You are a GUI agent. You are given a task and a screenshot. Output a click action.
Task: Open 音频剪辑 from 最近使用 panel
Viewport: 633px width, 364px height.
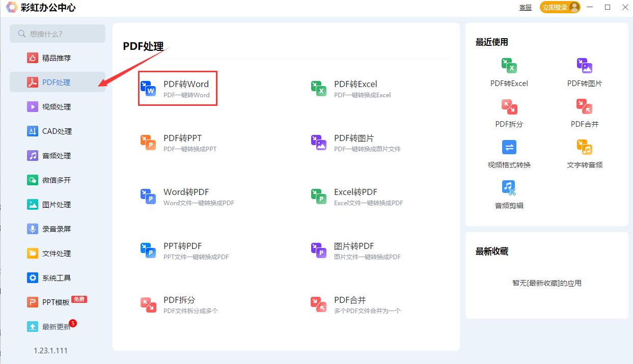(x=508, y=193)
